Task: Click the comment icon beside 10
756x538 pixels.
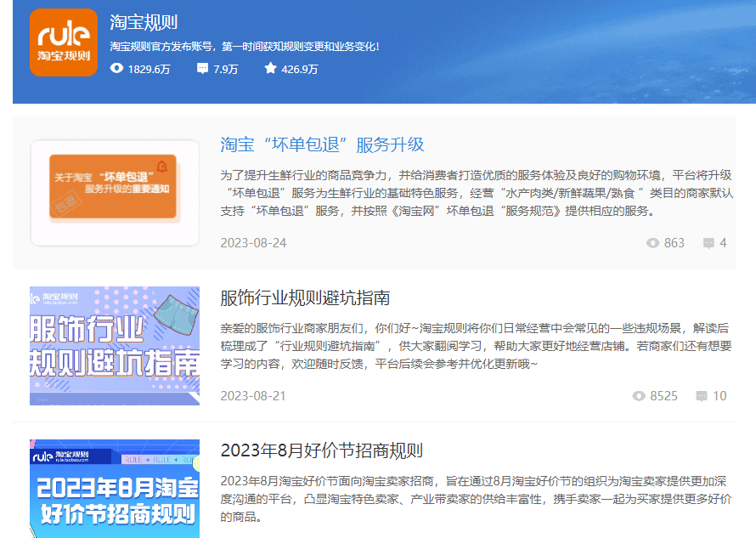Action: 702,395
